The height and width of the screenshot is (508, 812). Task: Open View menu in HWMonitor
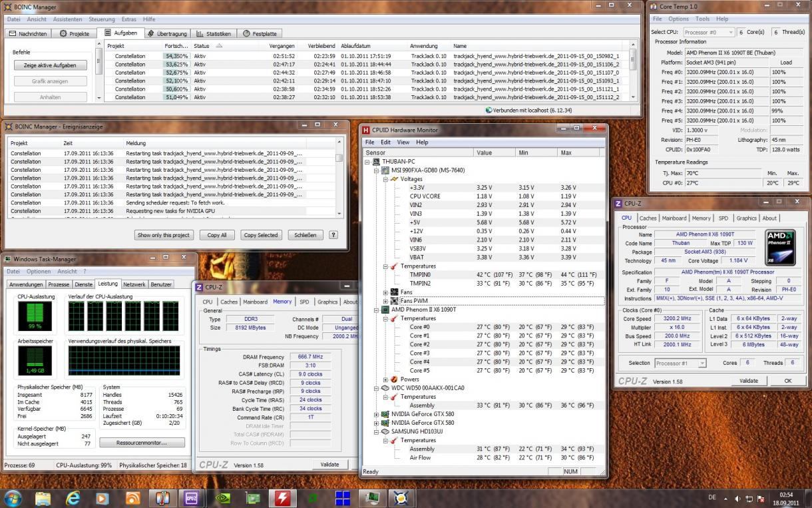pos(403,142)
